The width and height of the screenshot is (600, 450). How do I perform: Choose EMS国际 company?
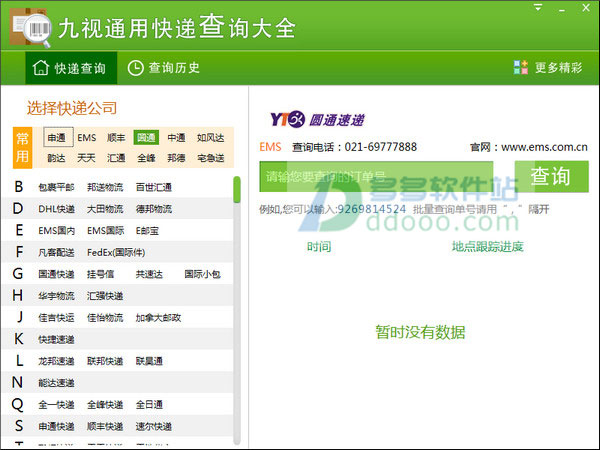click(106, 231)
